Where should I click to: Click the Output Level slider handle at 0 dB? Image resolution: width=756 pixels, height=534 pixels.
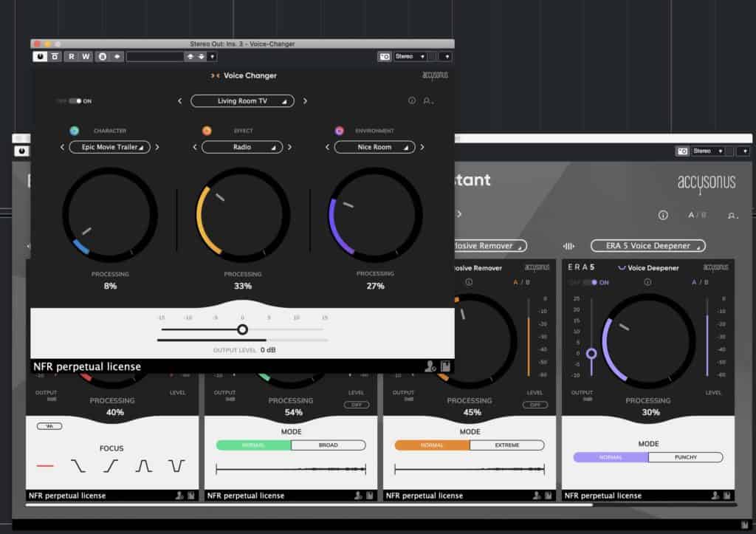tap(242, 329)
